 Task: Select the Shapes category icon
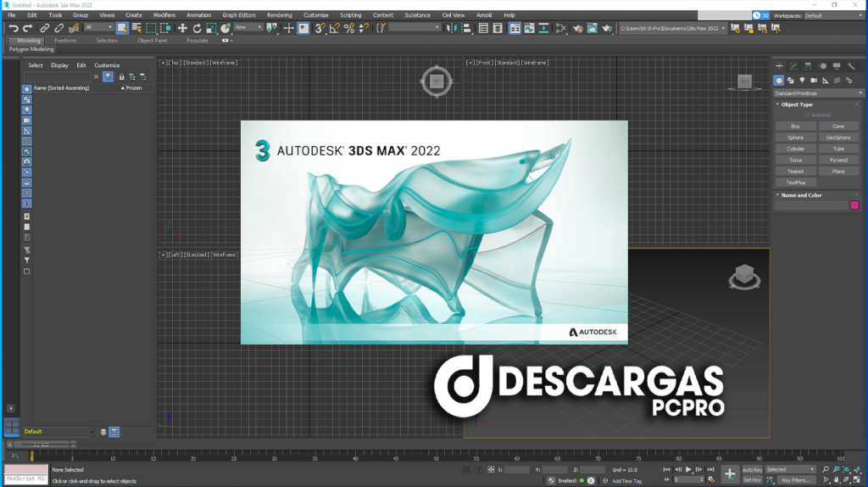[791, 81]
